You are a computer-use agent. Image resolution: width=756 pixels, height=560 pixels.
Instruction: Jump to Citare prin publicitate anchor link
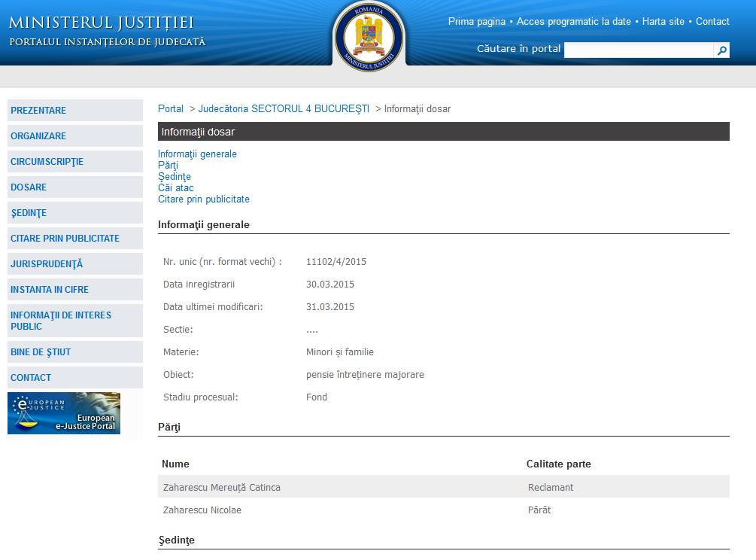[203, 199]
